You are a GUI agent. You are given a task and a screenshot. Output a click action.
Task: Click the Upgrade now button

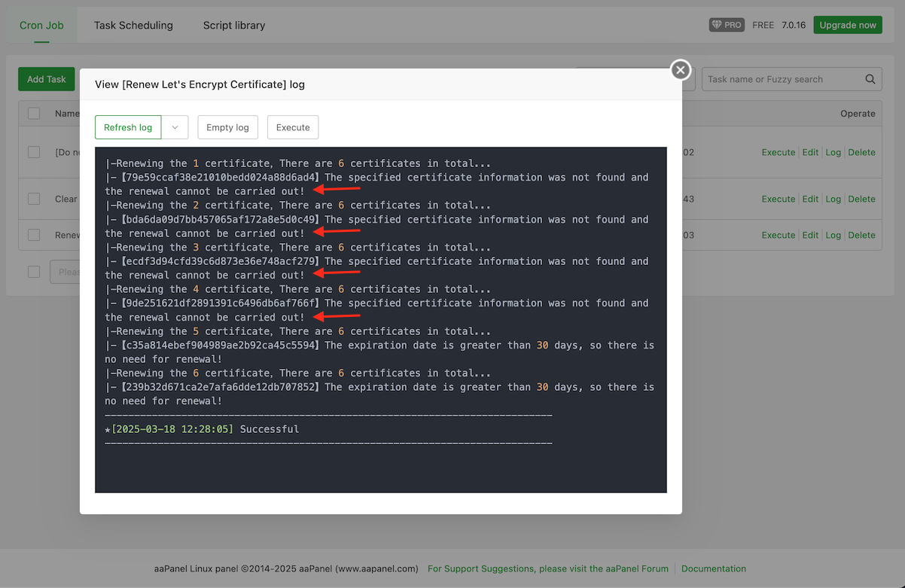(847, 25)
